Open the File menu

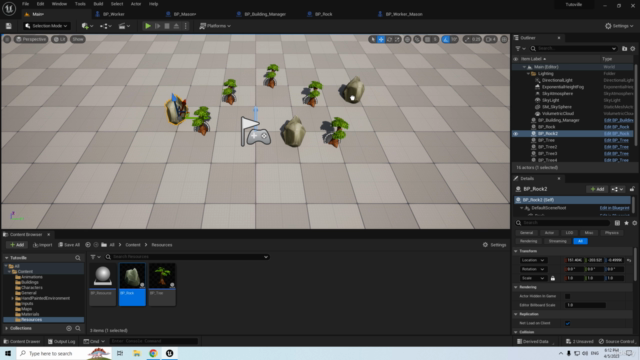pyautogui.click(x=25, y=4)
